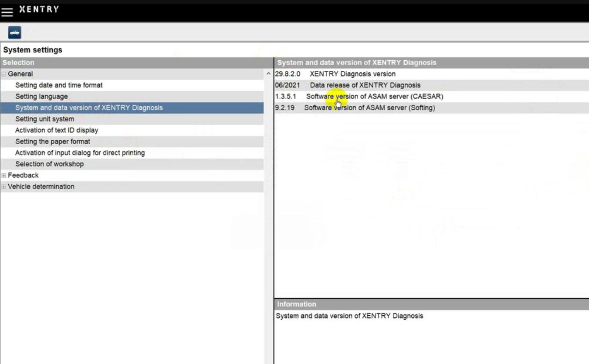This screenshot has height=364, width=589.
Task: Click the version value 9.2.19
Action: tap(284, 108)
